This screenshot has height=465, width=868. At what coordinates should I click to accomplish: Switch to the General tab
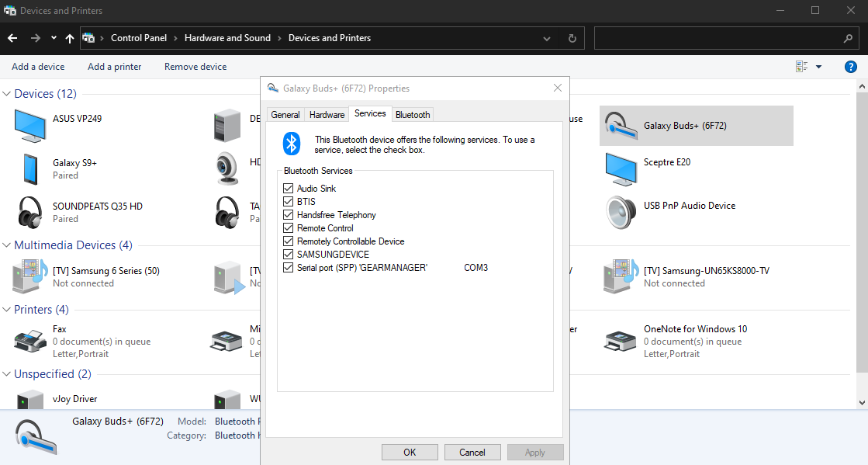[x=285, y=115]
